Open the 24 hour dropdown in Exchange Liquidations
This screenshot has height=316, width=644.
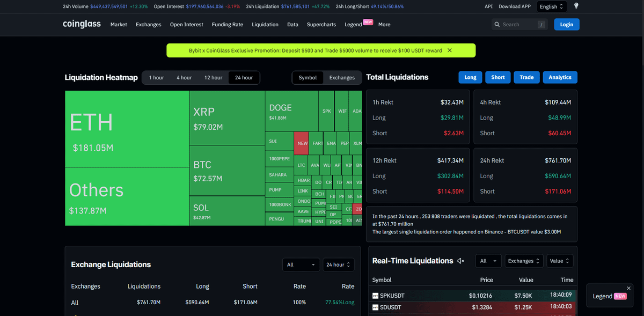tap(339, 264)
